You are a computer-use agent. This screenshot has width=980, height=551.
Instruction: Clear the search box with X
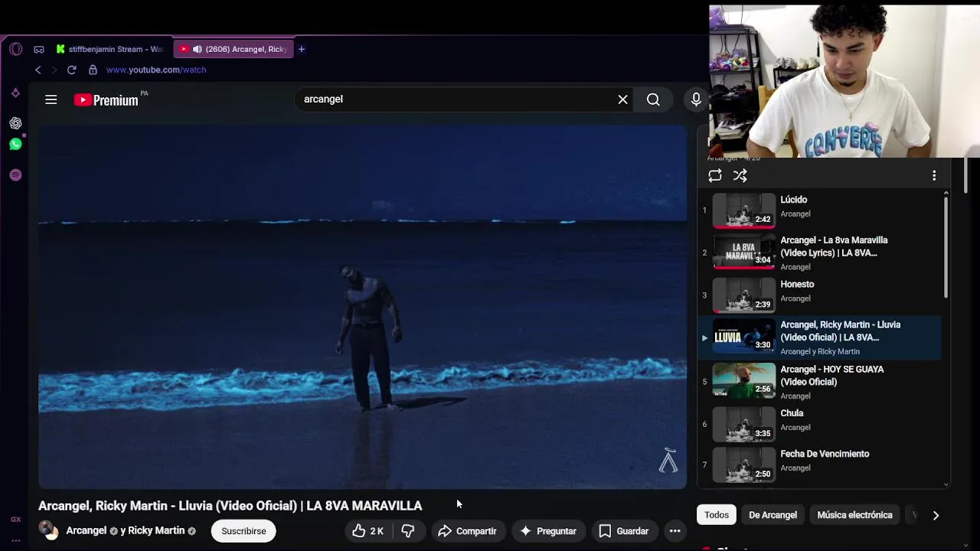pyautogui.click(x=622, y=99)
